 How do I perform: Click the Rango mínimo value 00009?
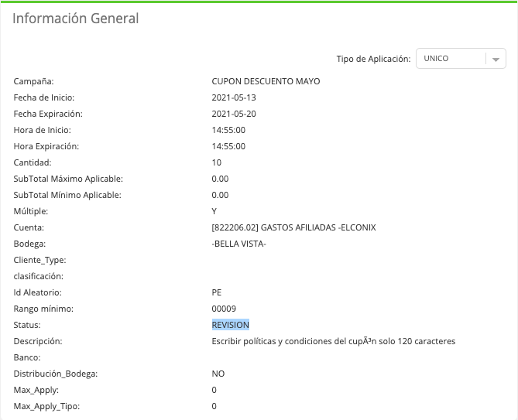224,309
